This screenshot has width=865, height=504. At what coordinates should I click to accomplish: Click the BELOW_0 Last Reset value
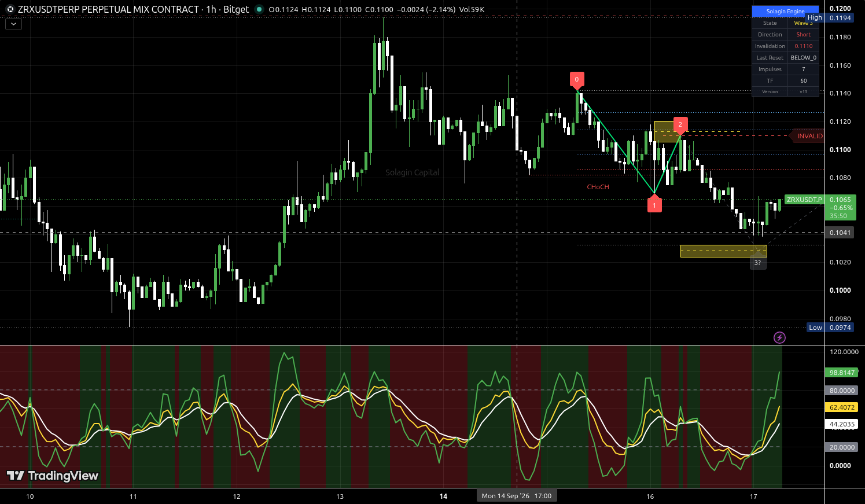pos(803,58)
